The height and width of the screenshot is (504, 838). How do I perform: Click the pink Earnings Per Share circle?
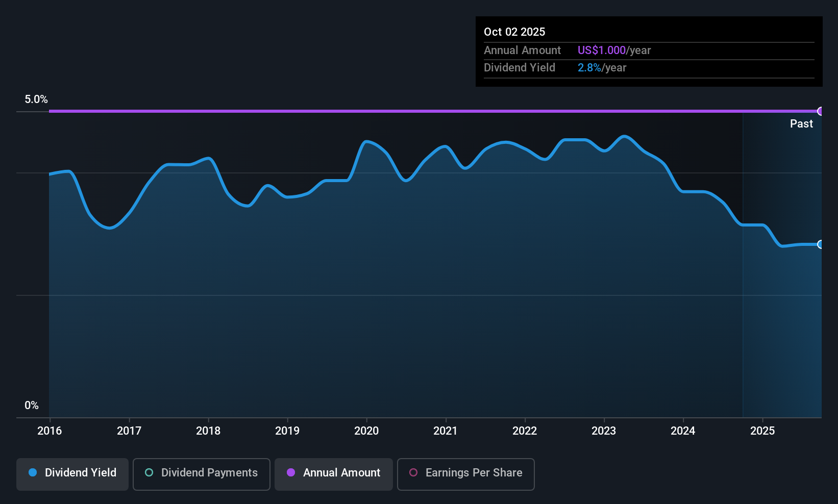coord(413,472)
